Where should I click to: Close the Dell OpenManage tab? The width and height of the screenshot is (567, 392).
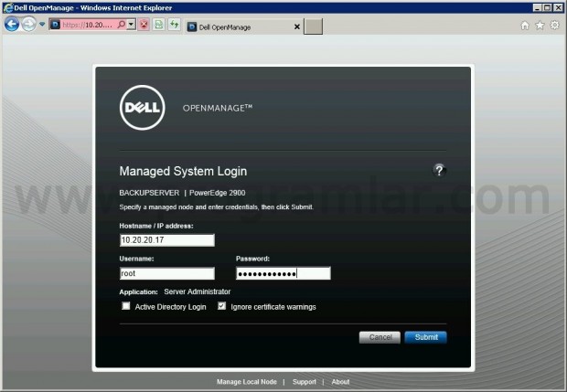click(297, 26)
